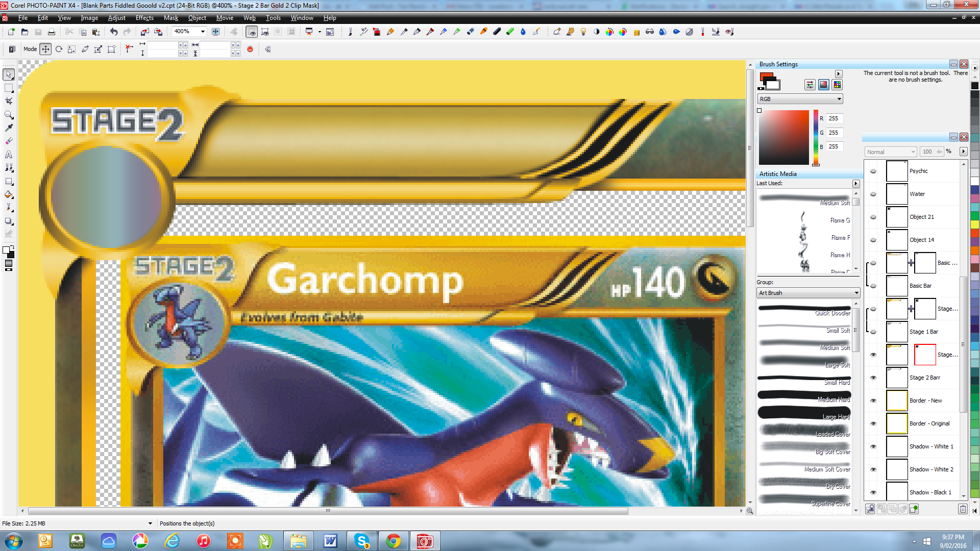Click Delete object trash icon
Viewport: 980px width, 551px height.
coord(963,509)
